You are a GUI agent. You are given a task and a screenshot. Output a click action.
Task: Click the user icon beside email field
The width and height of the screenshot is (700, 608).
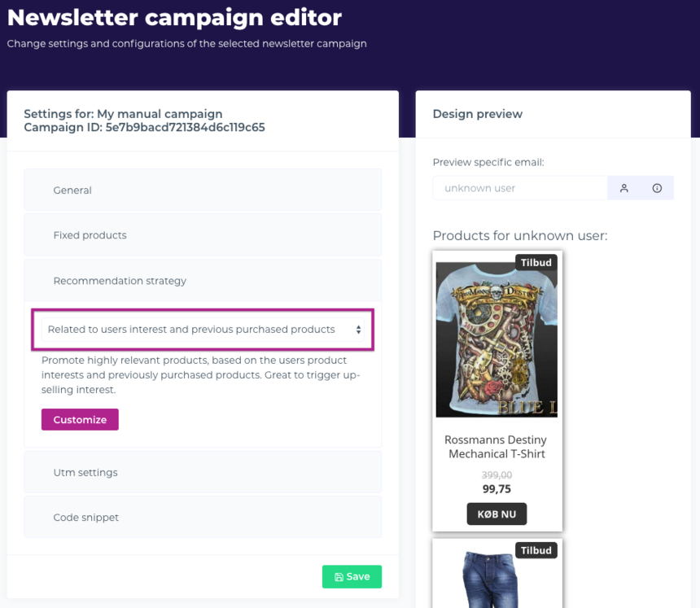(624, 188)
